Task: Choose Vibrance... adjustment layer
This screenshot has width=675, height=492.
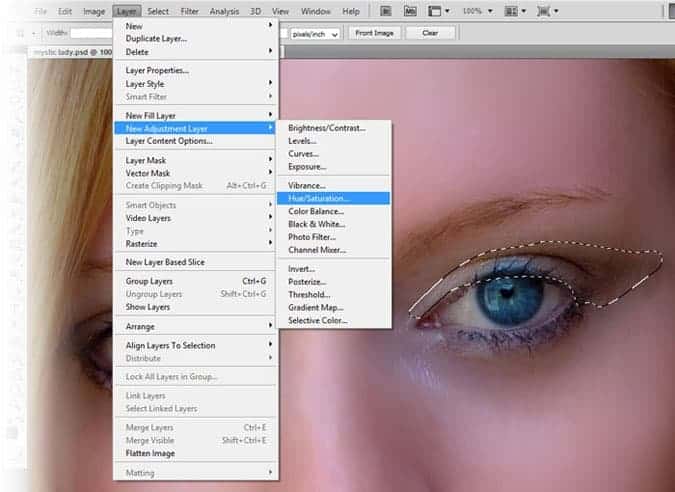Action: coord(334,186)
